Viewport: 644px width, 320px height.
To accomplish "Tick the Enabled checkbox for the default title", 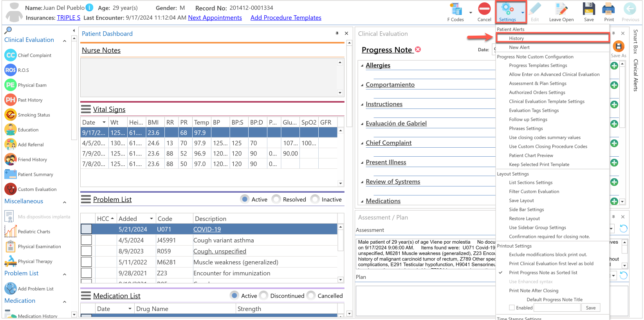I will point(512,308).
